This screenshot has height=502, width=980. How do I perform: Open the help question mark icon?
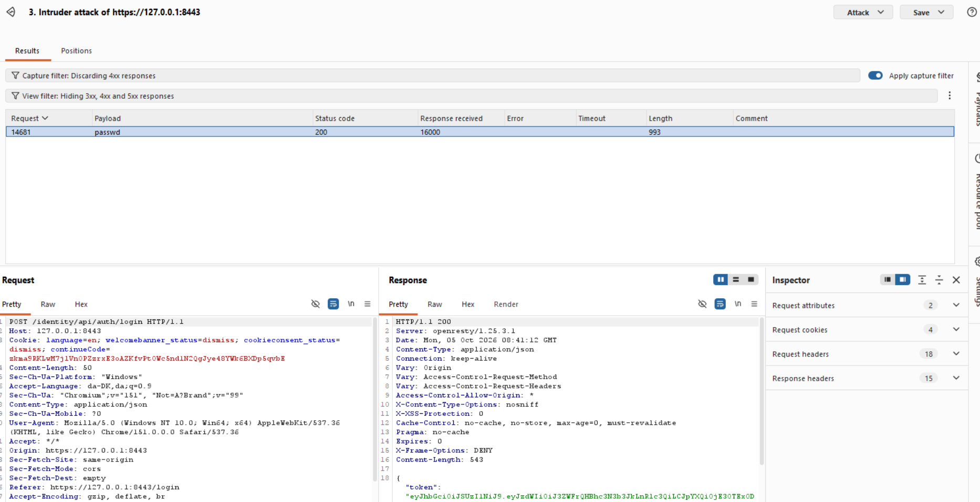(972, 12)
